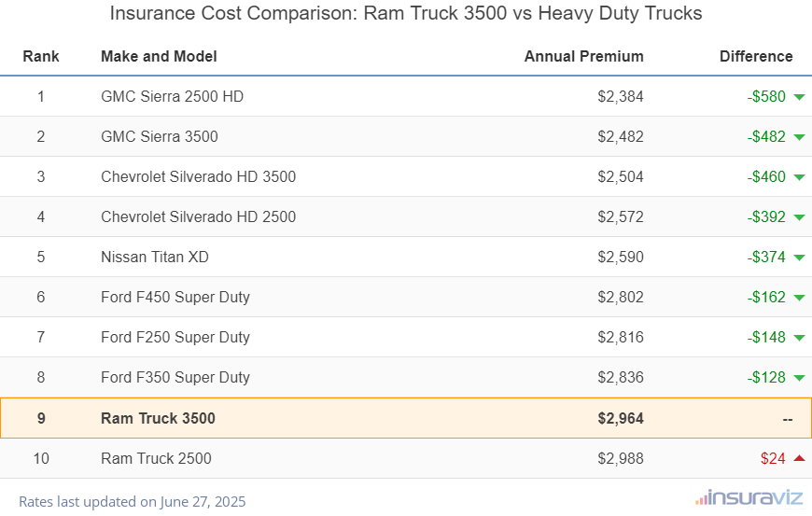Select the highlighted Ram Truck 3500 name
This screenshot has width=812, height=516.
coord(158,418)
